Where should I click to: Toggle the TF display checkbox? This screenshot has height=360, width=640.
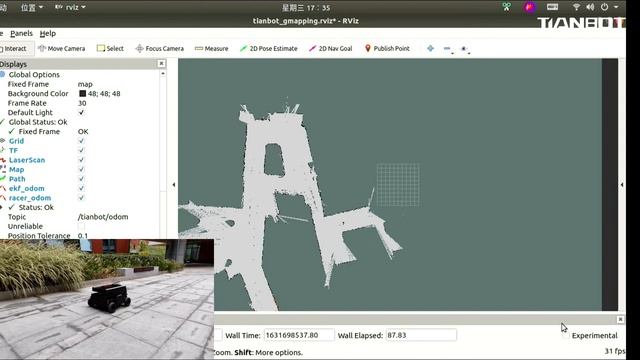coord(81,150)
